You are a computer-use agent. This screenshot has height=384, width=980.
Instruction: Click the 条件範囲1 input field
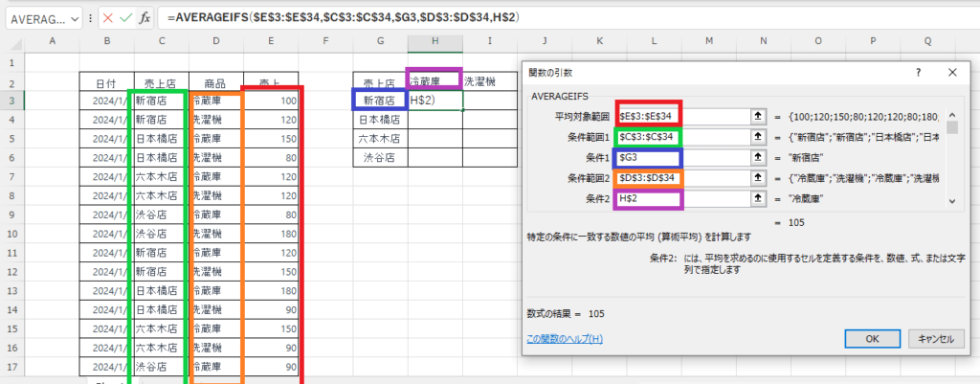[x=683, y=137]
